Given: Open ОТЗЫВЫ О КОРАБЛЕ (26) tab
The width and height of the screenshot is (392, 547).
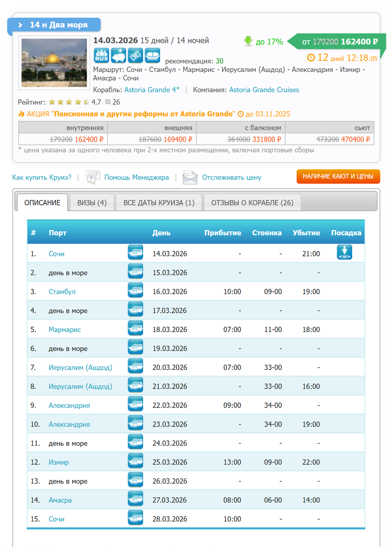Looking at the screenshot, I should [252, 203].
